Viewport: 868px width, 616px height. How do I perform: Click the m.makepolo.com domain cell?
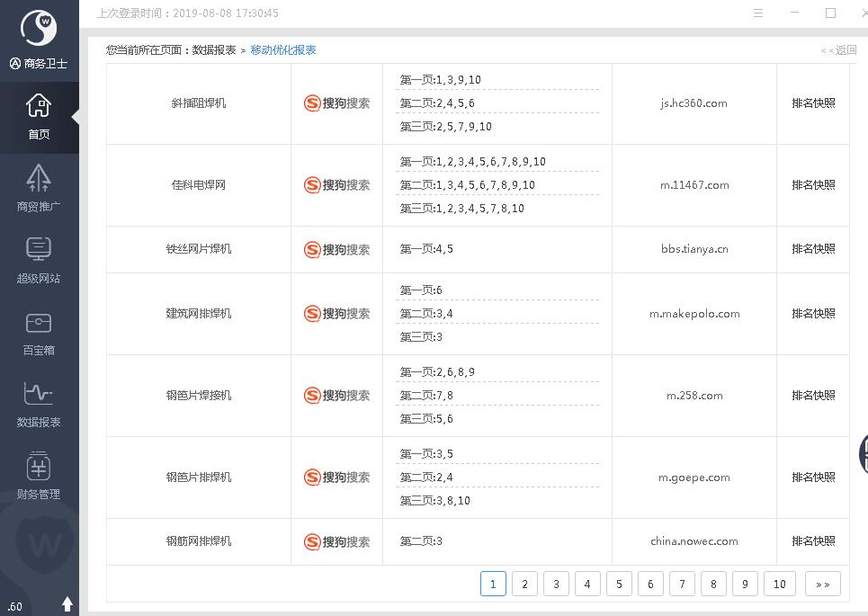[x=694, y=314]
